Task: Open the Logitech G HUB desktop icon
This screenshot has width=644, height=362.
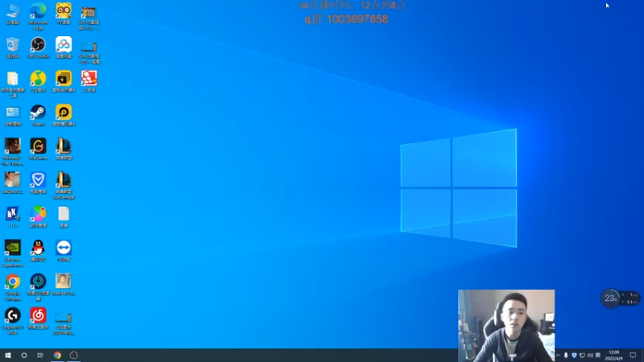Action: point(13,322)
